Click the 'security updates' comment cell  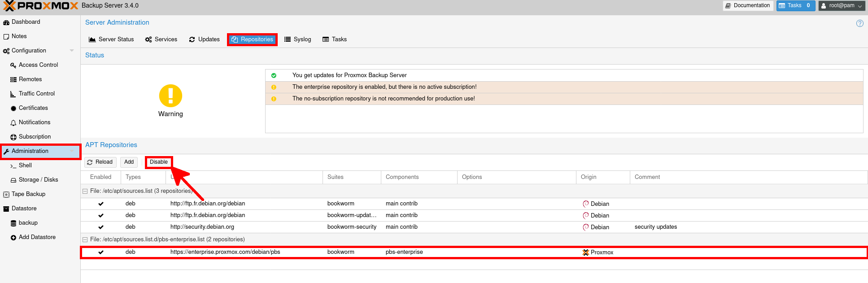[x=656, y=227]
